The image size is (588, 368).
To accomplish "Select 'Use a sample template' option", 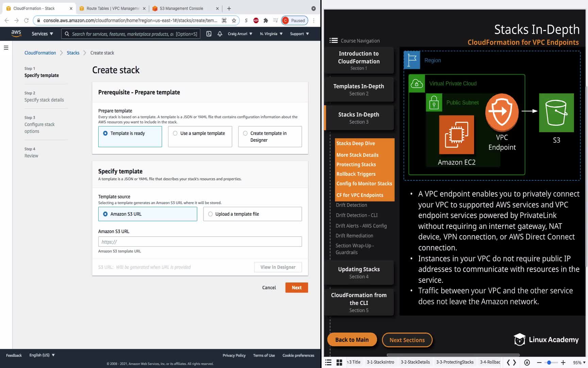I will pyautogui.click(x=200, y=137).
